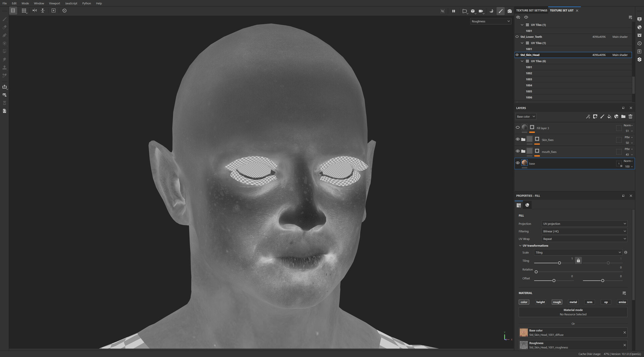The width and height of the screenshot is (644, 357).
Task: Click the first Tiling slider handle
Action: (x=559, y=263)
